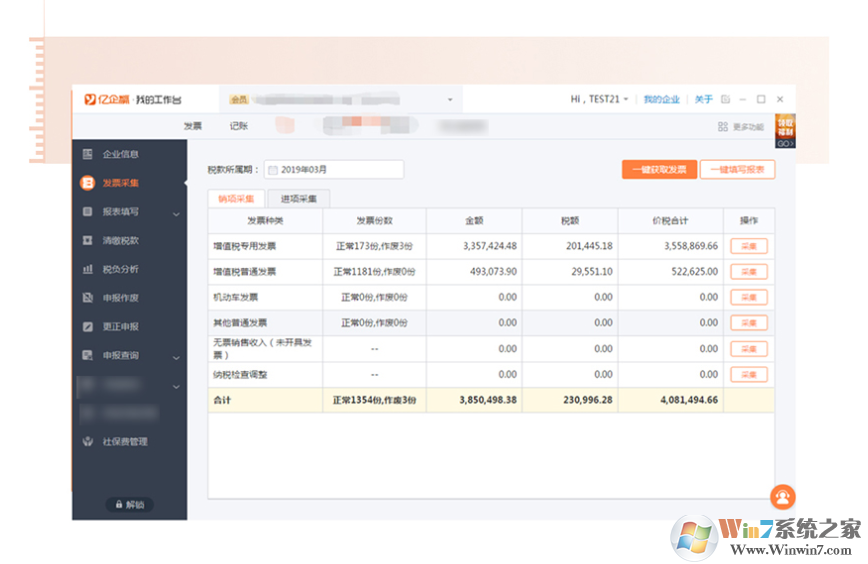Screen dimensions: 868x564
Task: Click the 一键填写报表 button
Action: (x=737, y=169)
